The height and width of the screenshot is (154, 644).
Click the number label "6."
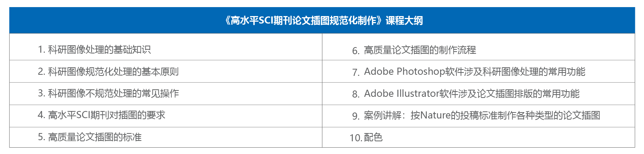pyautogui.click(x=356, y=50)
